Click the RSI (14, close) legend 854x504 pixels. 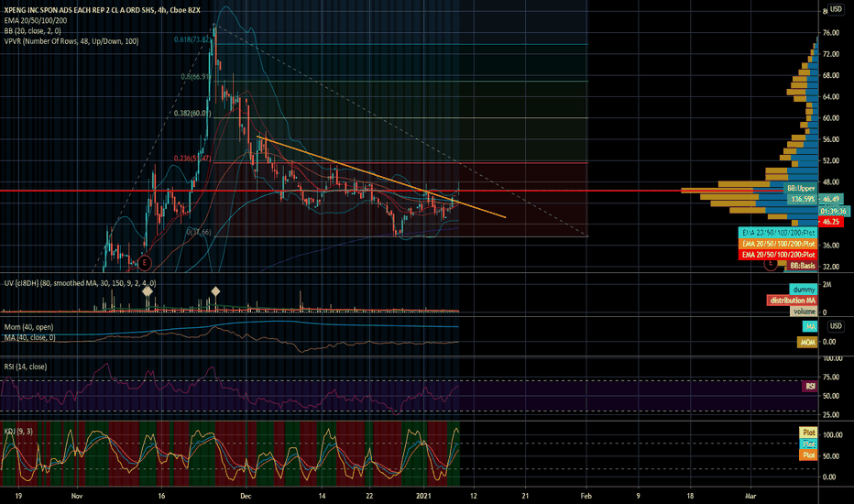pos(26,367)
